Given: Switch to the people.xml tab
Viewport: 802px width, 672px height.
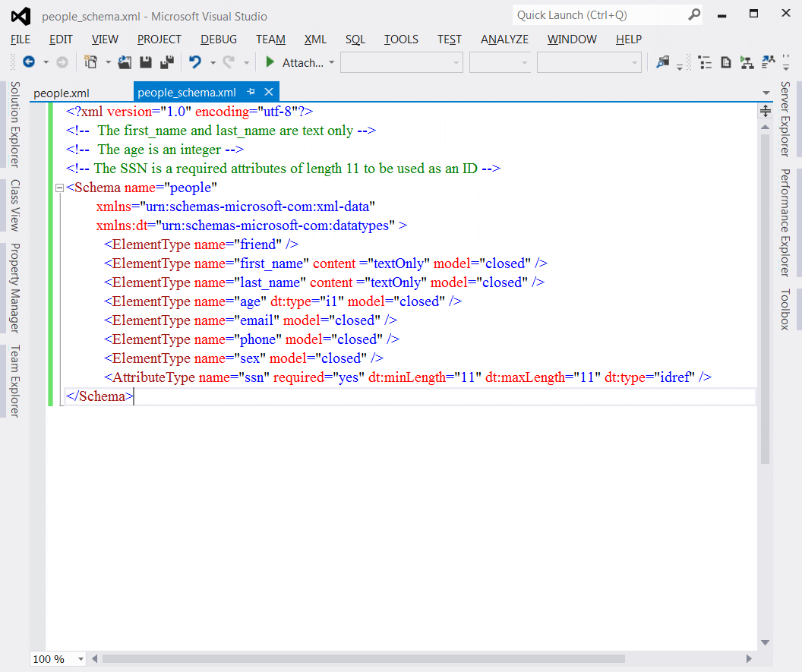Looking at the screenshot, I should tap(62, 93).
